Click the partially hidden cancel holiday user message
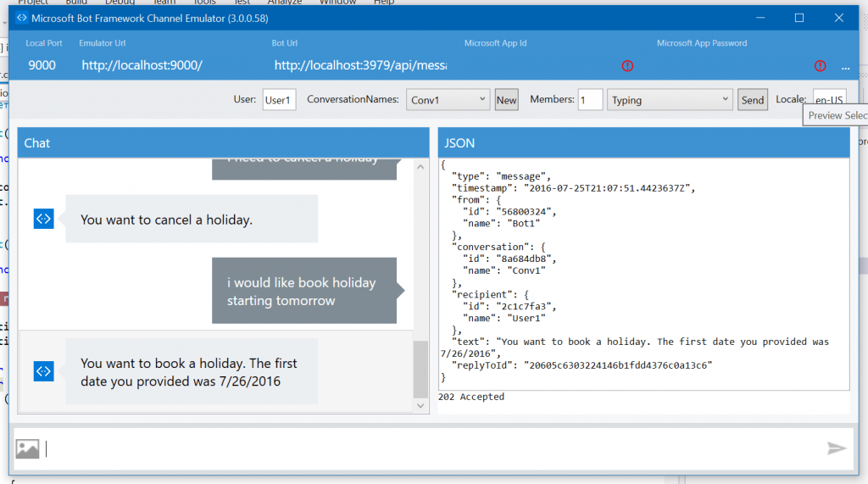The image size is (868, 484). coord(304,169)
